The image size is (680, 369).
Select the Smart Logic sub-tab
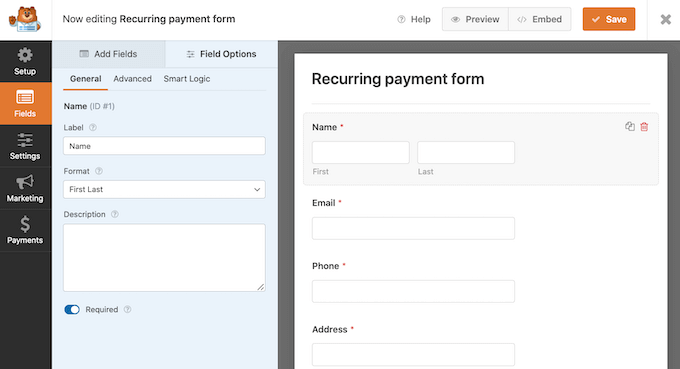click(187, 79)
